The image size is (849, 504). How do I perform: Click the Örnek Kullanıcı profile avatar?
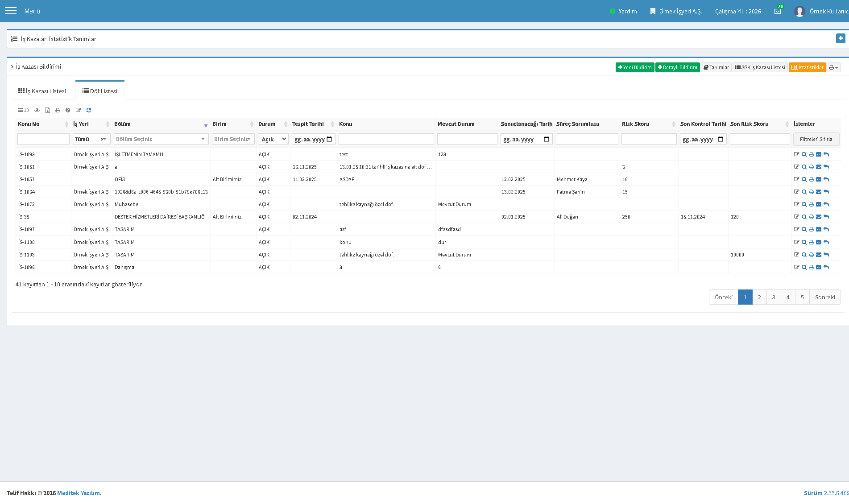click(799, 11)
